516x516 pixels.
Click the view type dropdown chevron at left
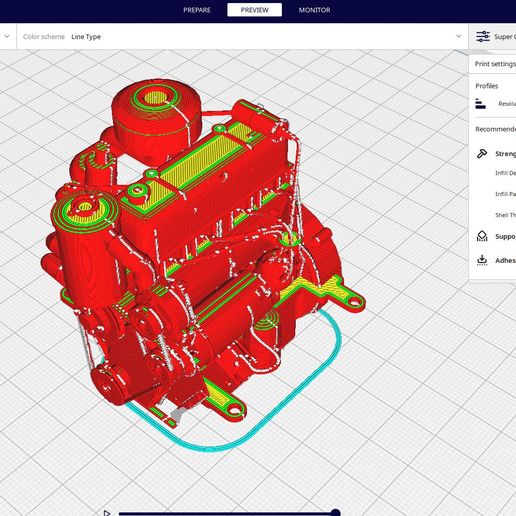[7, 36]
